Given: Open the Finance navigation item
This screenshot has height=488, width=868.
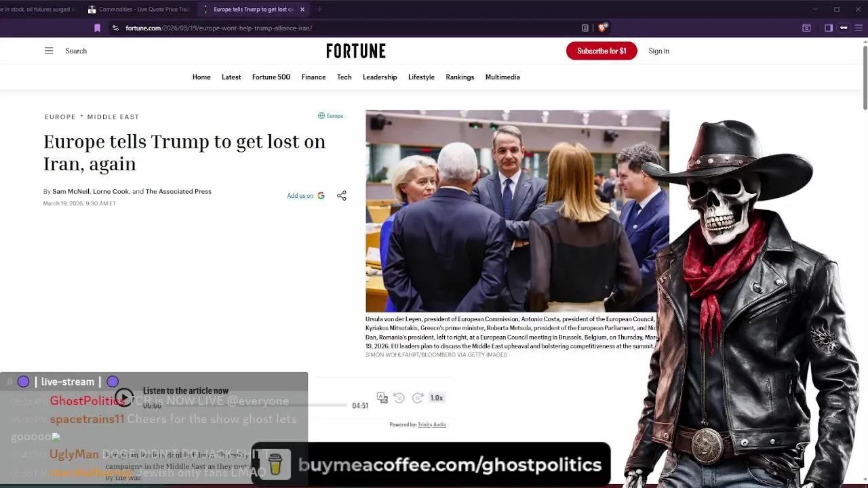Looking at the screenshot, I should (313, 77).
